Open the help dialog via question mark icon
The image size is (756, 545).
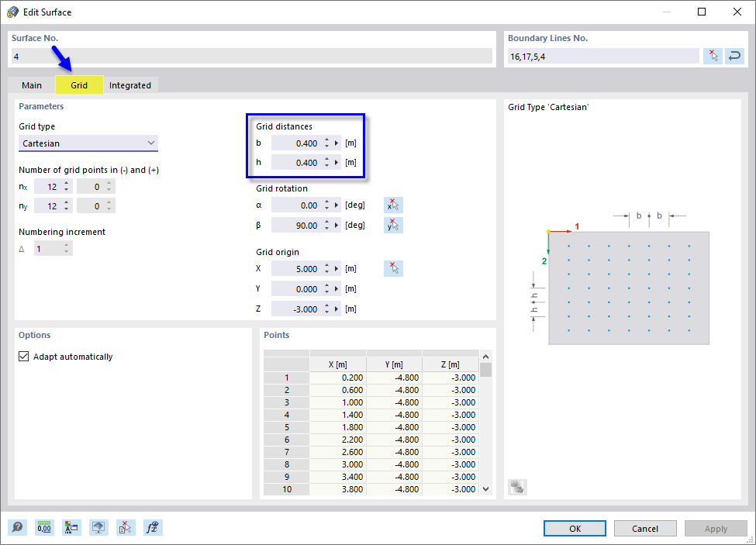pos(17,527)
